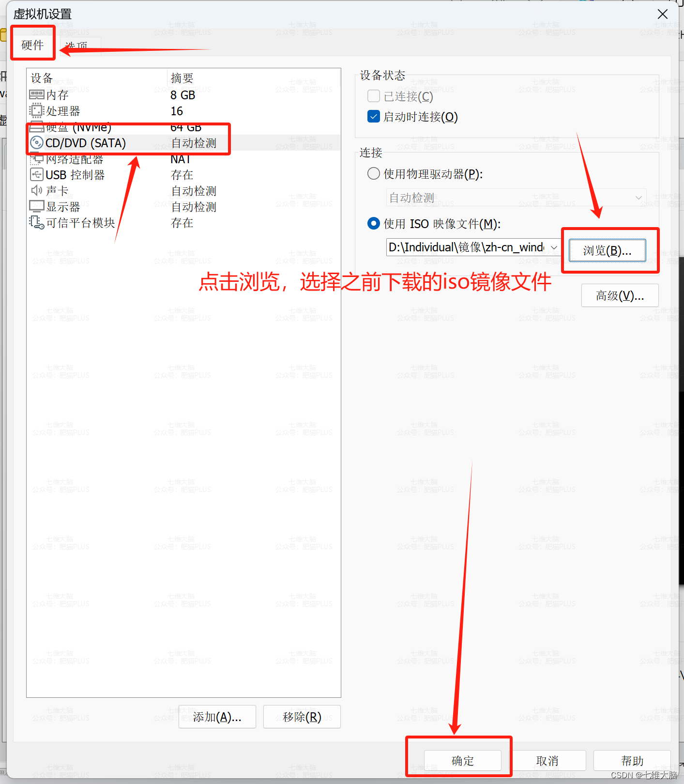Click the 高级(V)... button

(x=620, y=295)
